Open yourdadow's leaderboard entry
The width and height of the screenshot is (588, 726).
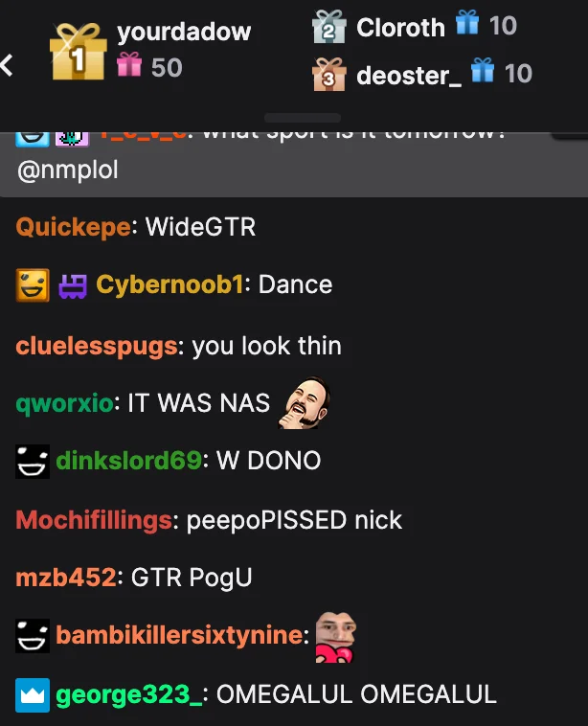[x=184, y=32]
